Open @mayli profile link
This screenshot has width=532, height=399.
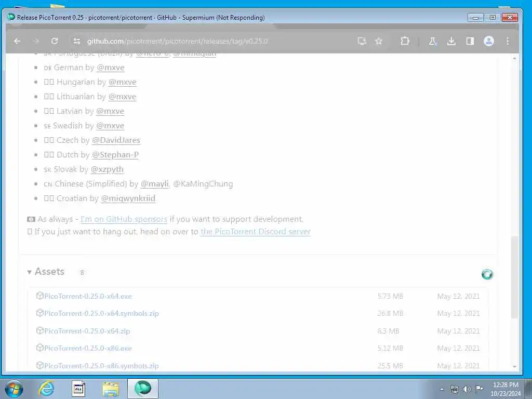(x=155, y=184)
